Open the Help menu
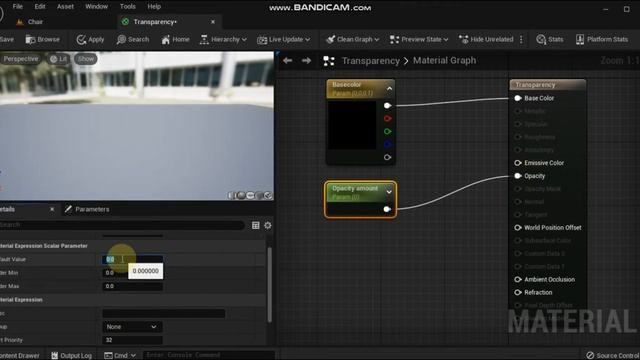 point(154,7)
